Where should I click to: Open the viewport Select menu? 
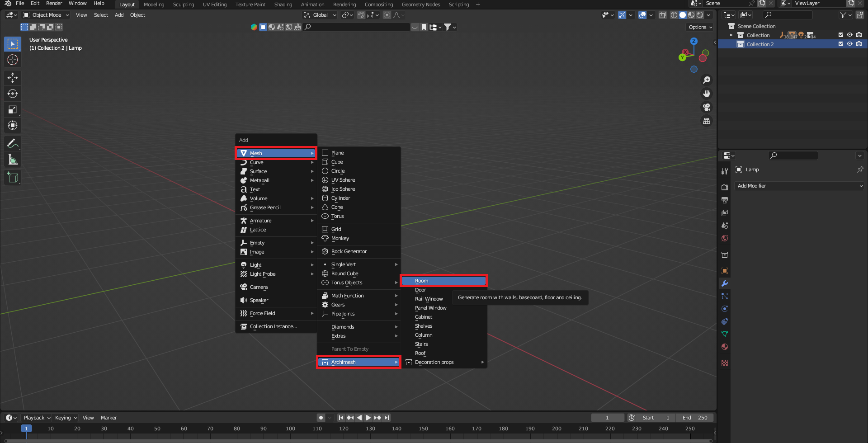[101, 15]
